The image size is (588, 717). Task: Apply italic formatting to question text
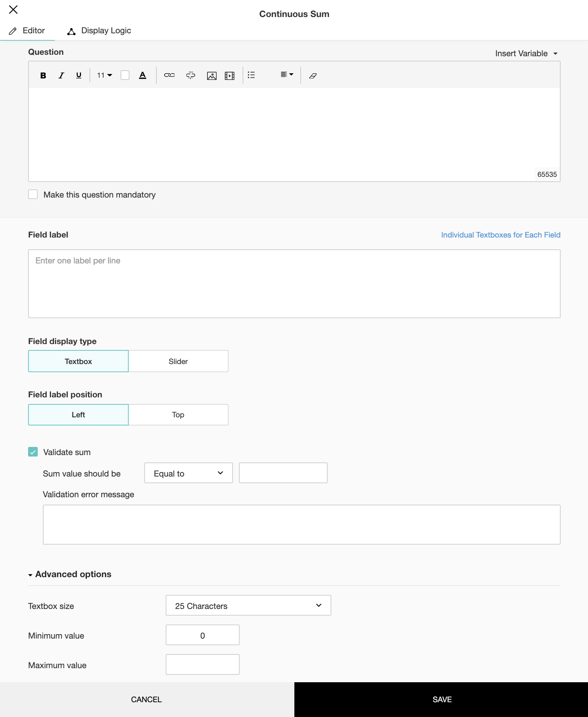coord(61,75)
